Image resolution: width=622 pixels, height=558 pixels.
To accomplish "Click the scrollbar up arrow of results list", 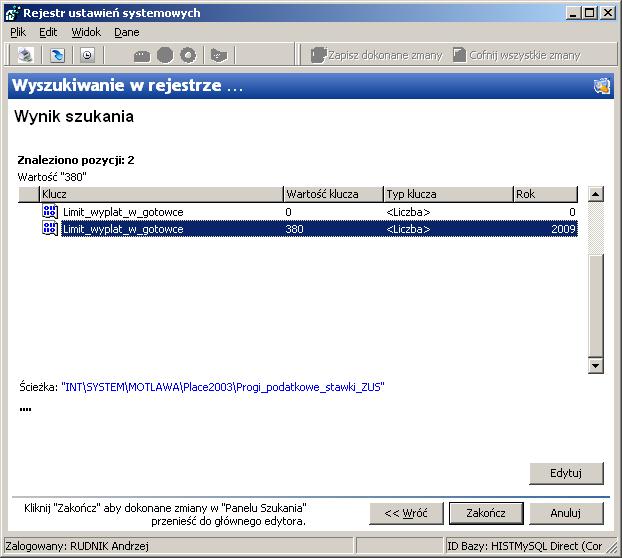I will [596, 194].
